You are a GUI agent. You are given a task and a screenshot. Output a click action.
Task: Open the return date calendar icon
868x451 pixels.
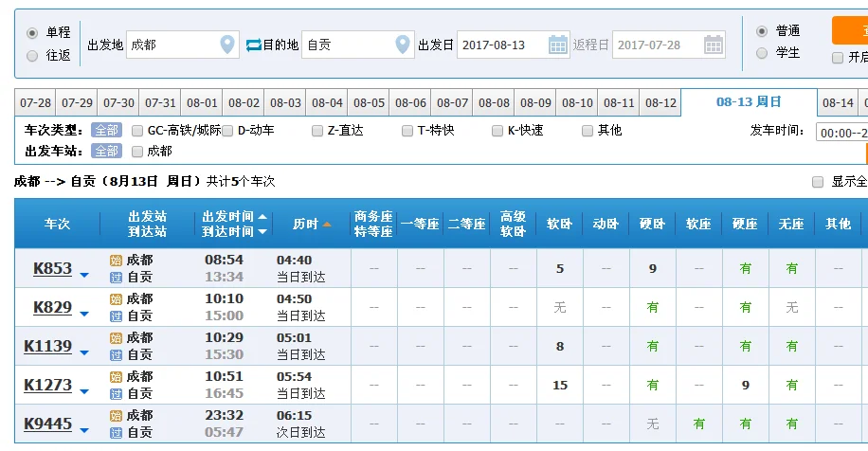coord(713,45)
